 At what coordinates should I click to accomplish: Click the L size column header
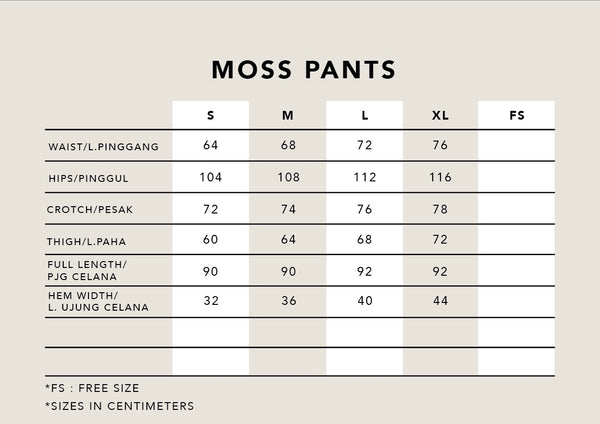click(x=365, y=116)
